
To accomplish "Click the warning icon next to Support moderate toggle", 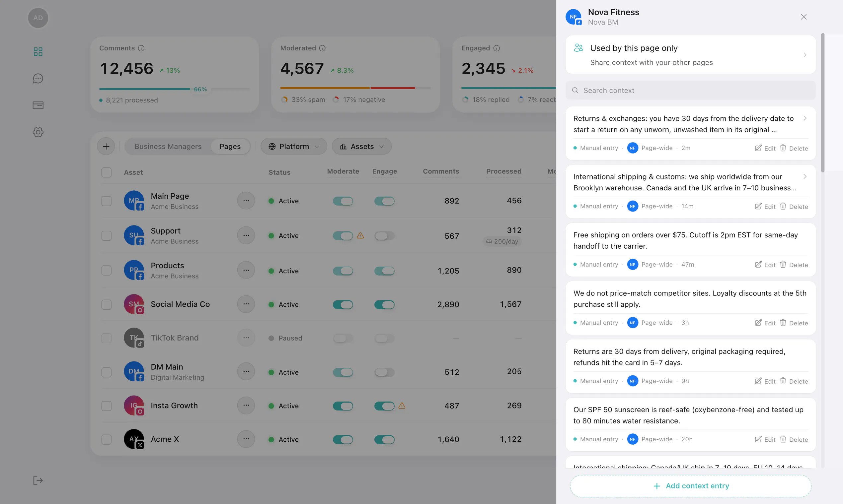I will pos(360,235).
